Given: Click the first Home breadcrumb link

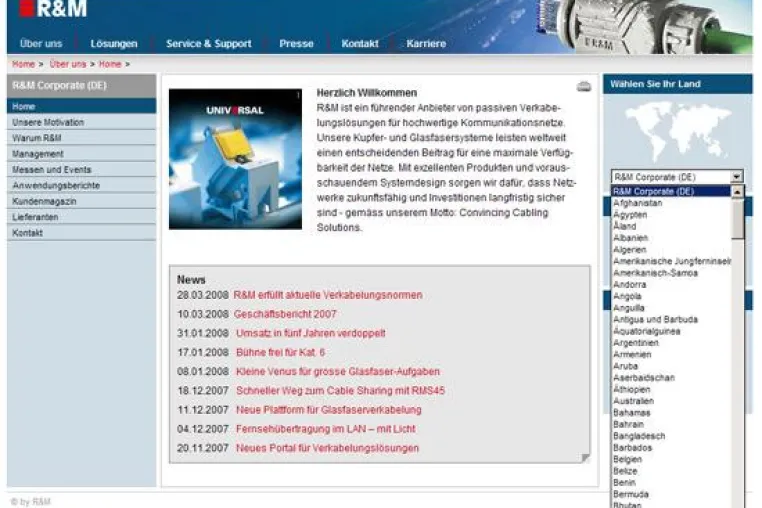Looking at the screenshot, I should tap(23, 64).
